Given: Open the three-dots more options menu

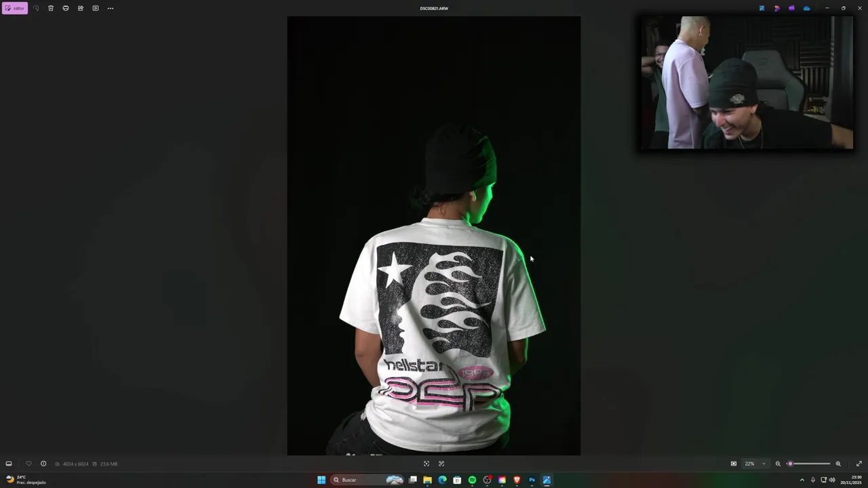Looking at the screenshot, I should click(111, 8).
